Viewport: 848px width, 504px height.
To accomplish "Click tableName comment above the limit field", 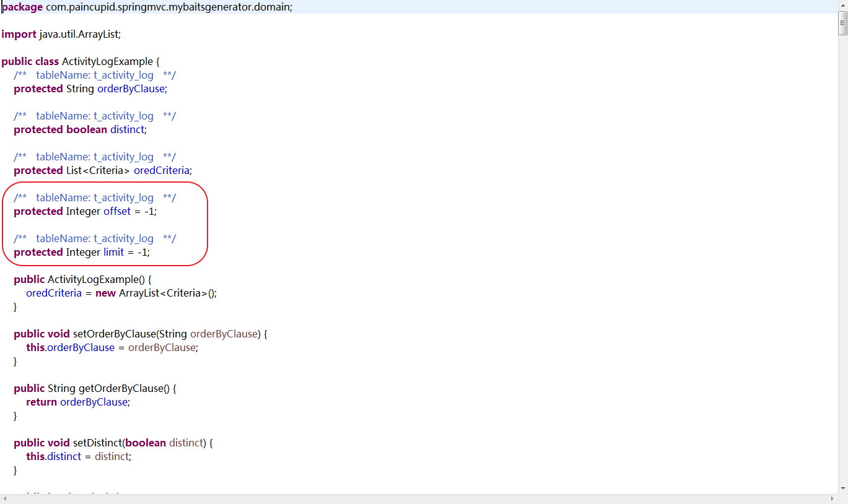I will [95, 238].
